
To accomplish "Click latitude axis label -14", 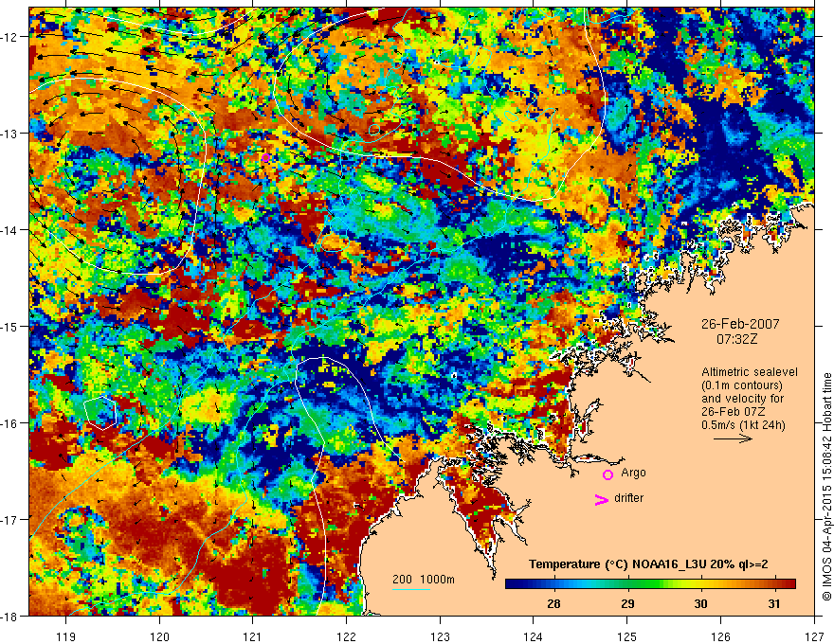I will pyautogui.click(x=10, y=230).
